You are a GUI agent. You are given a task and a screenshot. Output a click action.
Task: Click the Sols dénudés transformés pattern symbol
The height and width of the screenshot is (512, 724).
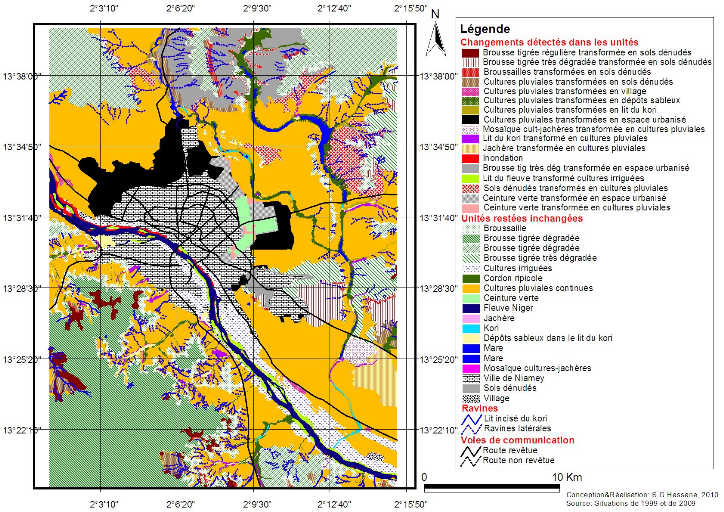471,188
